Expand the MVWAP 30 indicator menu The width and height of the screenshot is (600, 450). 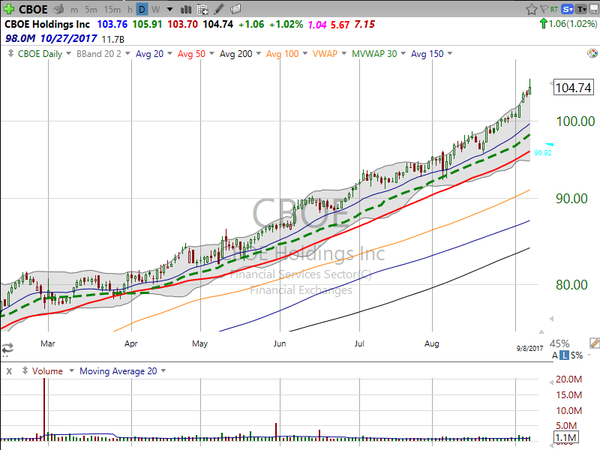403,54
